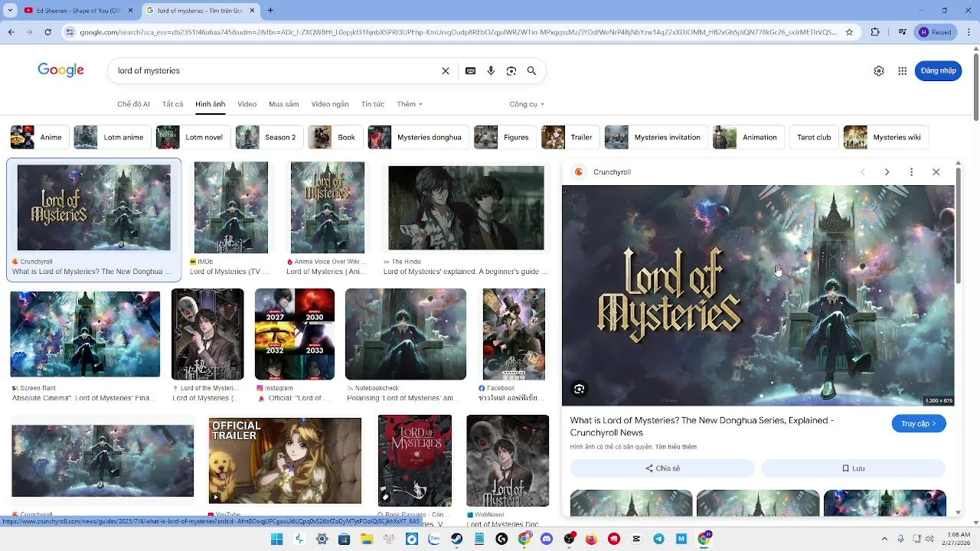
Task: Filter by the Tarot club chip
Action: point(813,138)
